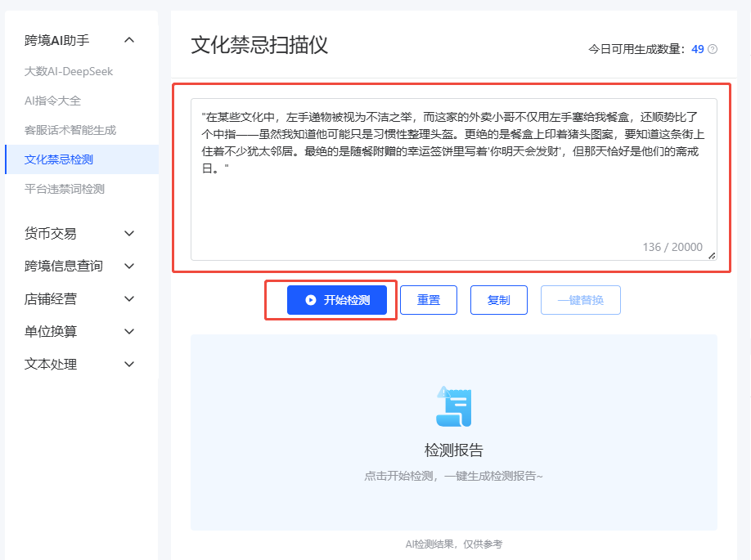
Task: Click the 开始检测 button
Action: (337, 300)
